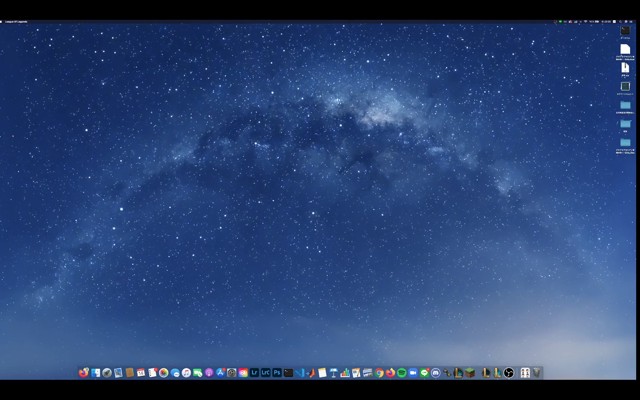The image size is (640, 400).
Task: Open System Preferences gear in dock
Action: click(231, 373)
